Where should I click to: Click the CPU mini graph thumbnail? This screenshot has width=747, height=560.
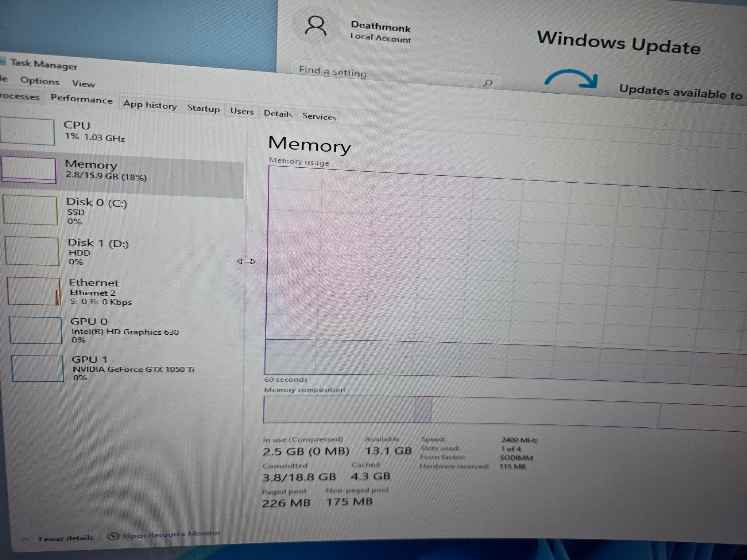(x=27, y=132)
